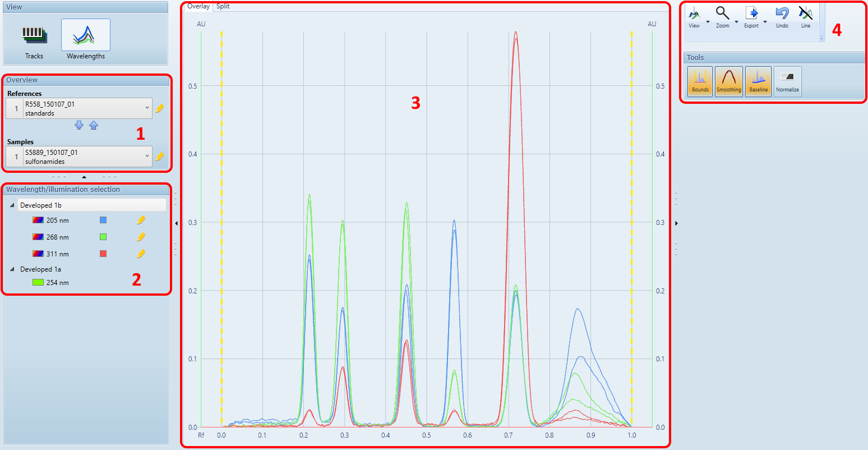Click the 205 nm illumination icon
Viewport: 868px width, 450px height.
coord(38,220)
